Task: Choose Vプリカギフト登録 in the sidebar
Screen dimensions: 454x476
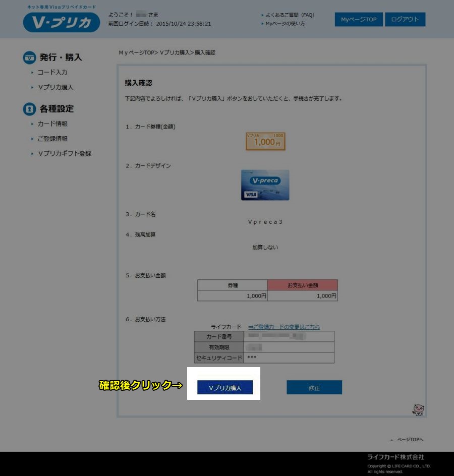Action: pyautogui.click(x=65, y=154)
